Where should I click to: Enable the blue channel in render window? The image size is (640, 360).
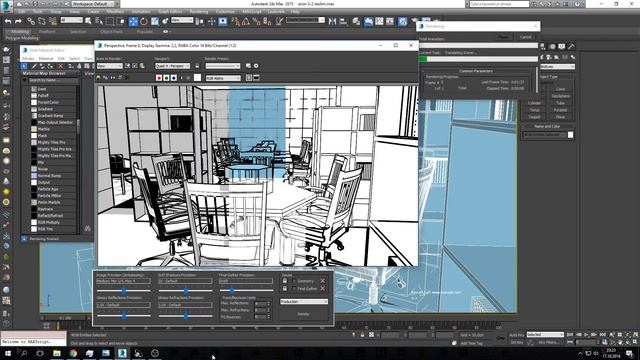tap(173, 78)
